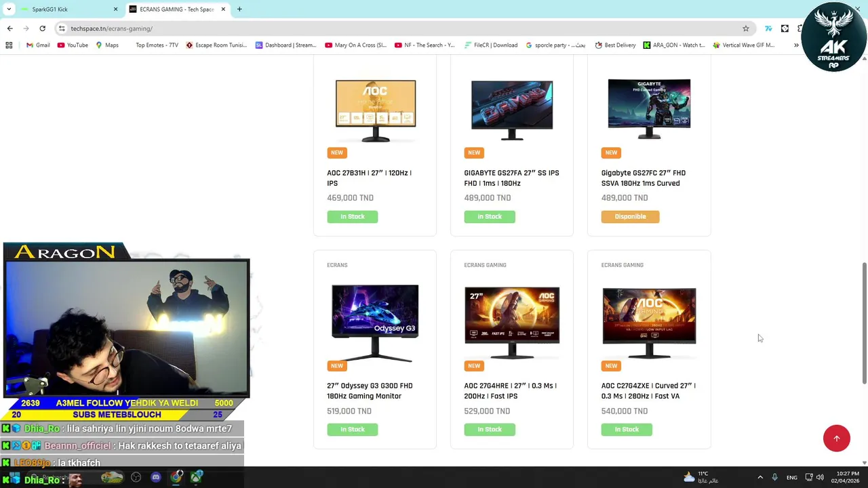Open the sporcle party bookmark
Image resolution: width=868 pixels, height=488 pixels.
pos(555,45)
